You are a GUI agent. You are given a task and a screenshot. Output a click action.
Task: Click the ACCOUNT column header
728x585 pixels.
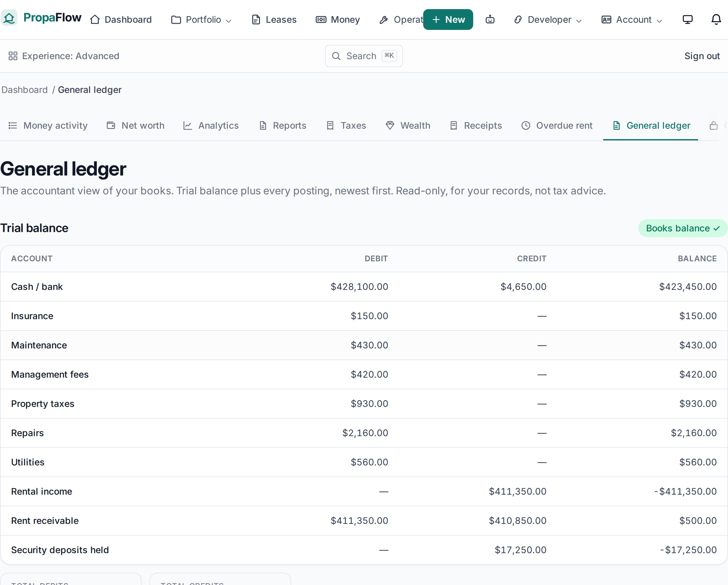point(32,259)
